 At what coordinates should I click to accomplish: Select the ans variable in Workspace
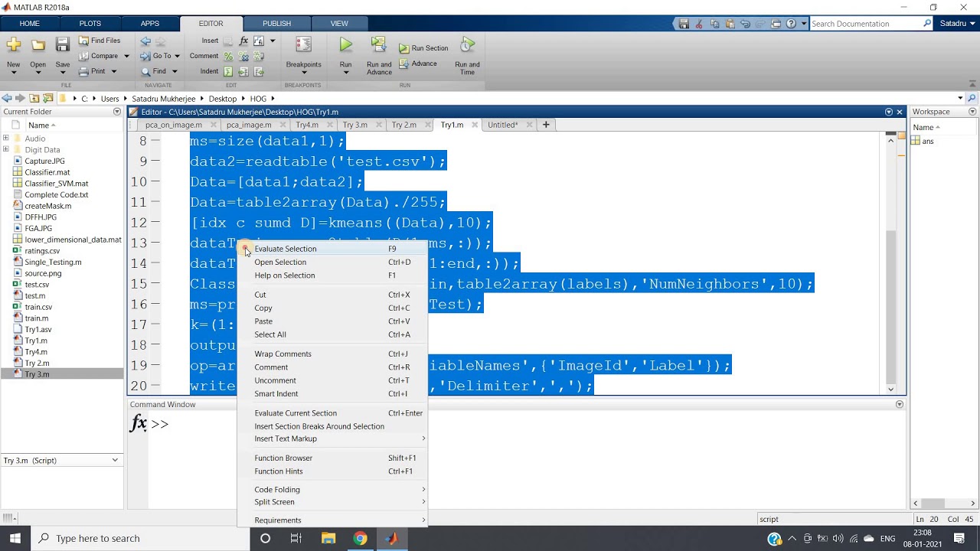(x=928, y=141)
